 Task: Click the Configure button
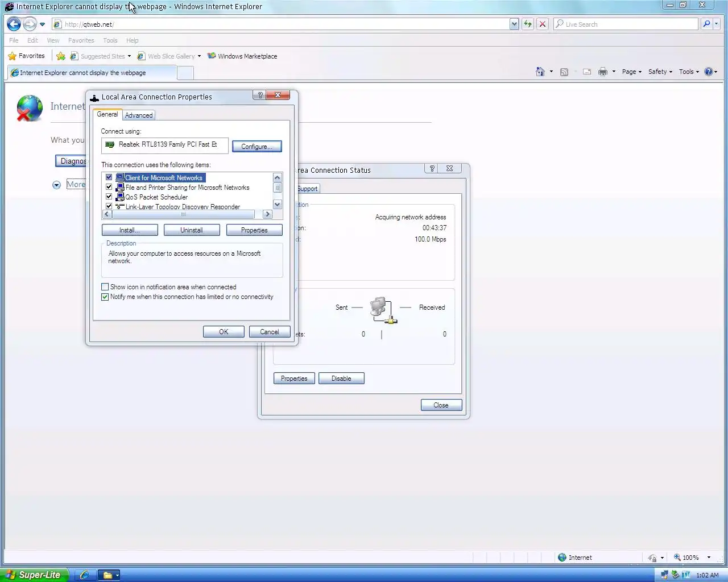(x=257, y=147)
